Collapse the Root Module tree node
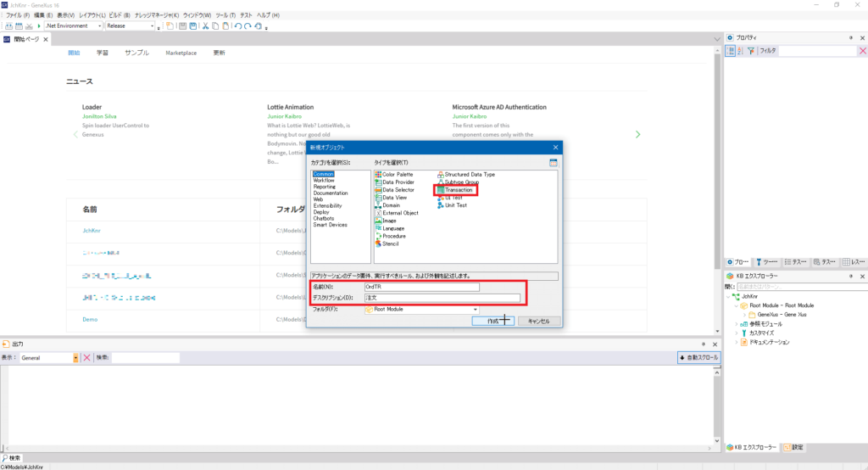Viewport: 868px width, 470px height. [x=737, y=305]
